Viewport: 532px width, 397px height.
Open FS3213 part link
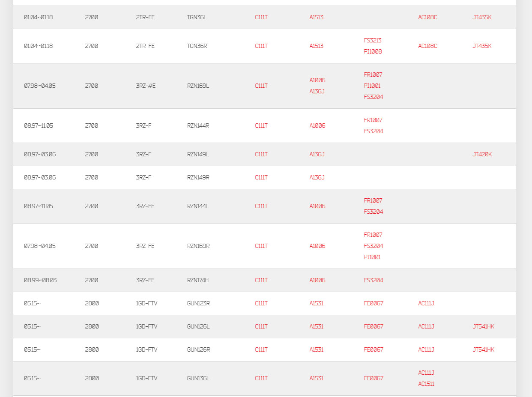pos(373,40)
